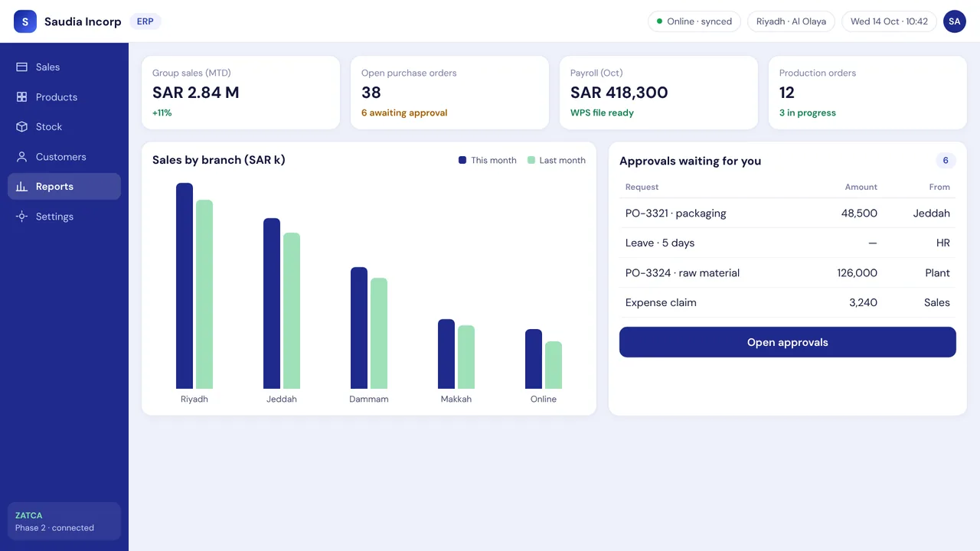Click Riyadh's this-month bar
The image size is (980, 551).
tap(185, 286)
